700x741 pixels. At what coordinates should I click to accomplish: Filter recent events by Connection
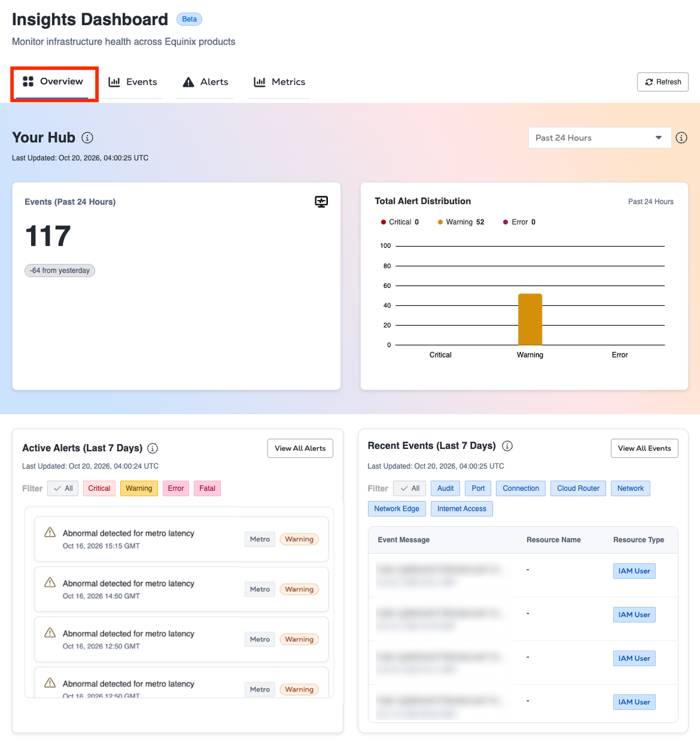(x=521, y=488)
